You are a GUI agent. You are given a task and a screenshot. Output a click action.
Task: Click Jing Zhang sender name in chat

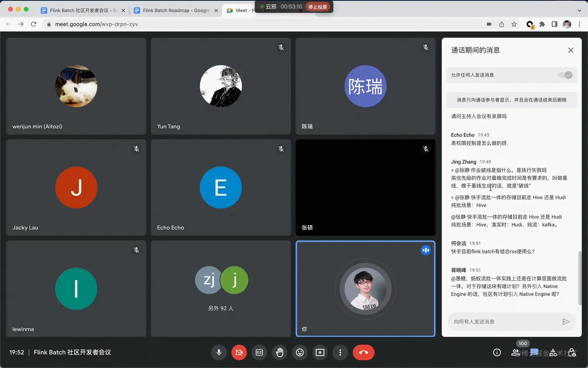(x=464, y=162)
